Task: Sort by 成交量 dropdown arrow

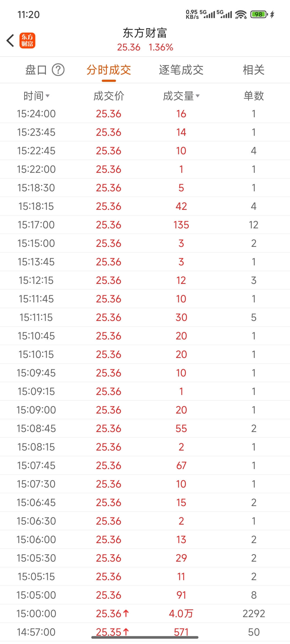Action: point(198,96)
